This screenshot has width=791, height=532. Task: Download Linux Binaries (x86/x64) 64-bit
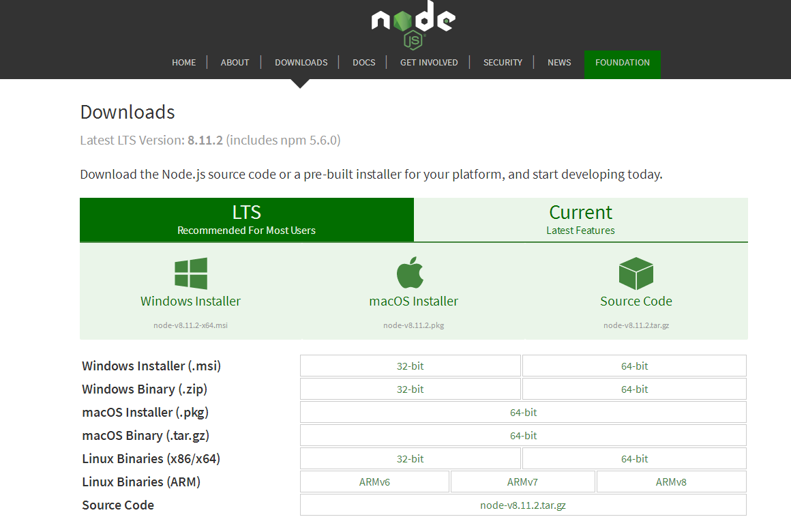[635, 459]
